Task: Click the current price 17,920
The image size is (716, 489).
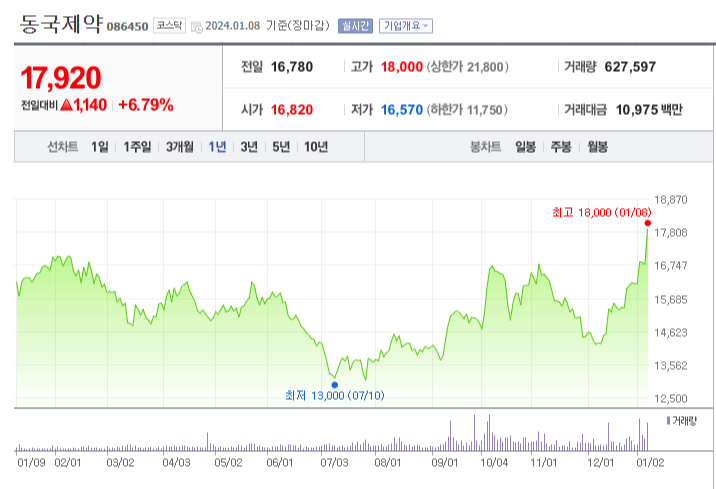Action: point(61,78)
